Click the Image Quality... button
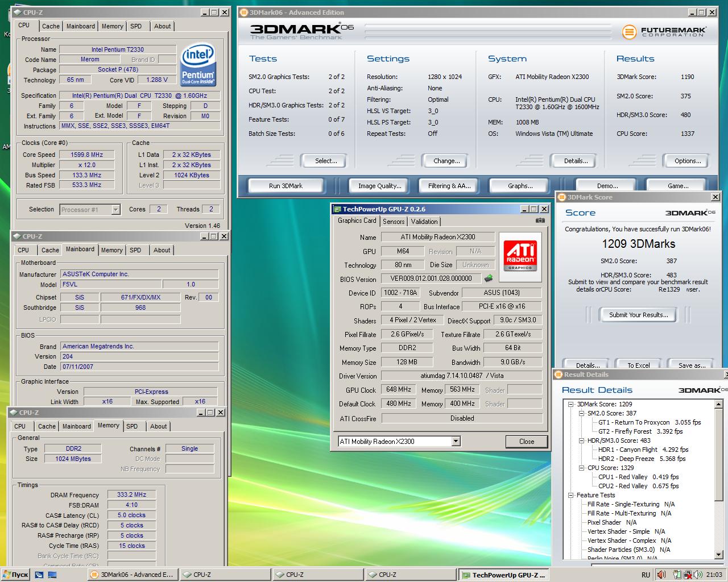The image size is (728, 582). click(380, 186)
